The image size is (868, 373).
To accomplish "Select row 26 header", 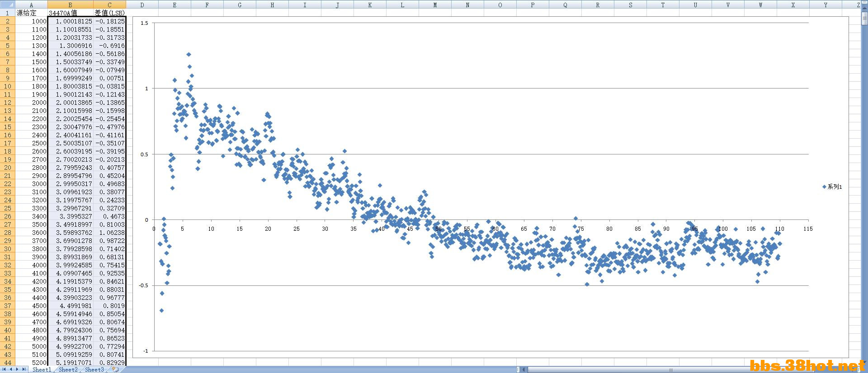I will [8, 216].
